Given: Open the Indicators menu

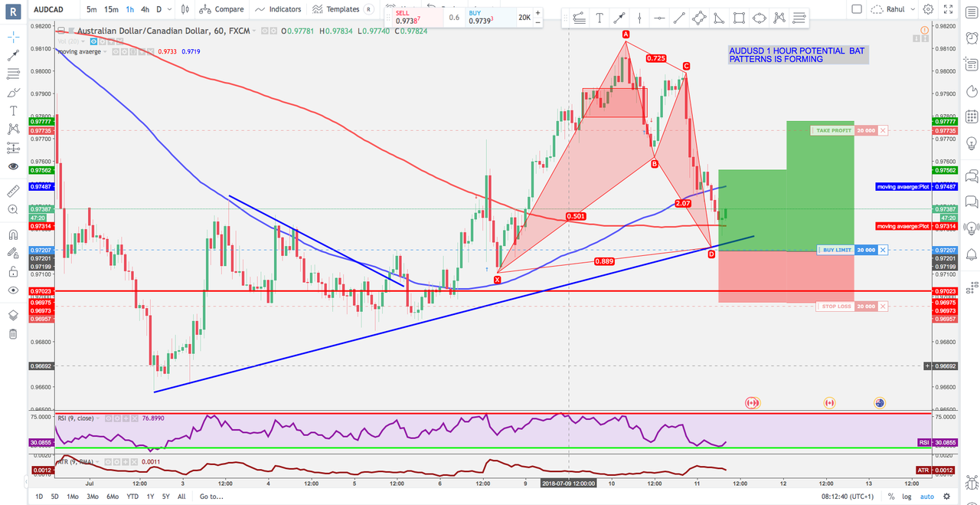Looking at the screenshot, I should coord(279,9).
